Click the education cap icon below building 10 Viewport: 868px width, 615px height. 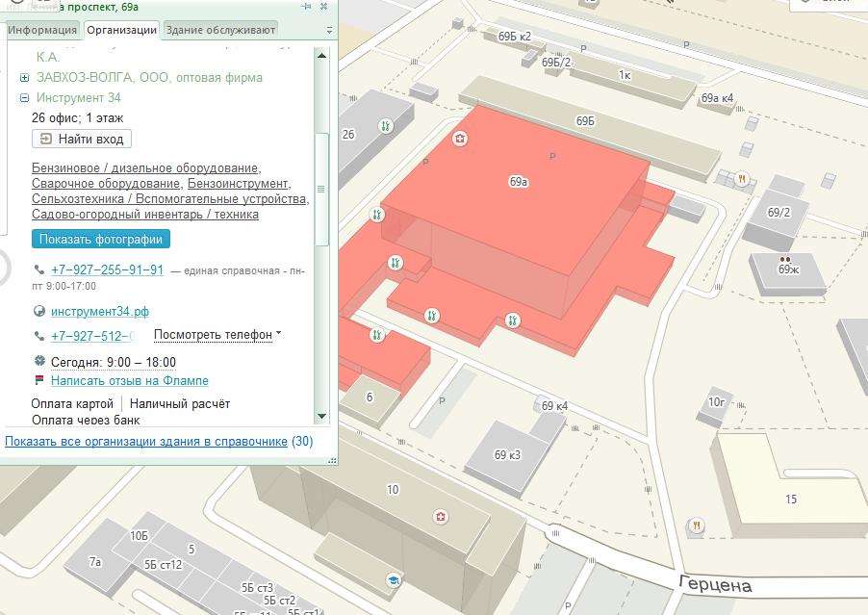pyautogui.click(x=393, y=579)
